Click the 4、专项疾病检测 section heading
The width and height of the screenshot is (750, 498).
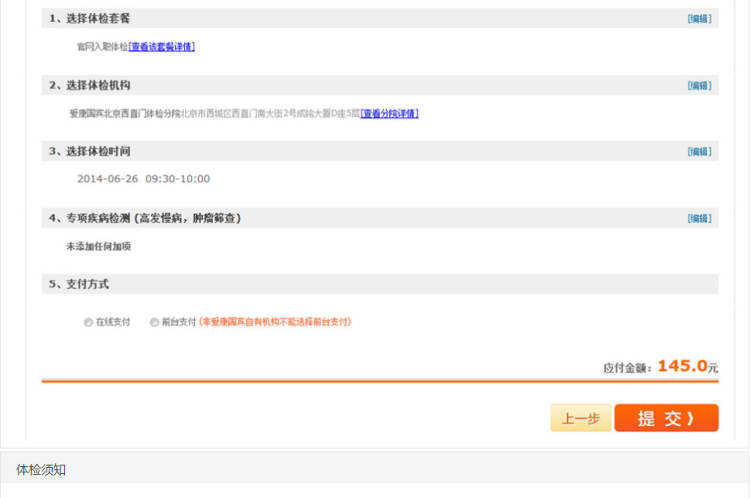pos(145,218)
